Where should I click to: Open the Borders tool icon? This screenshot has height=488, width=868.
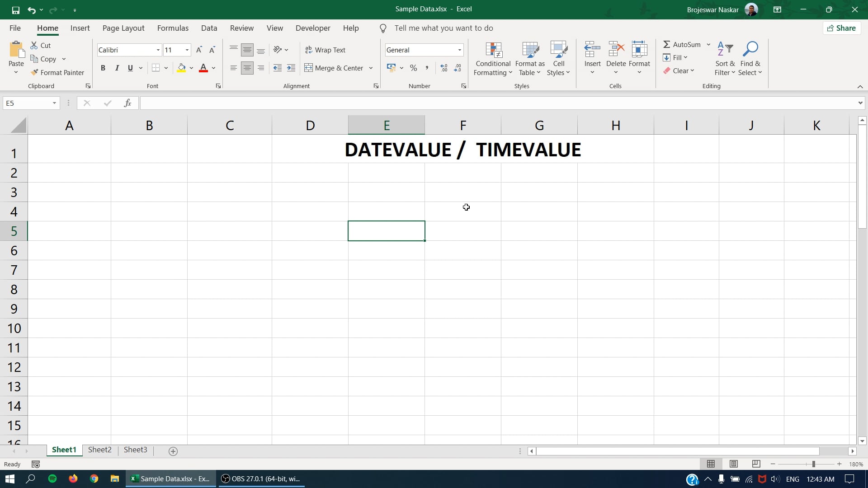pos(156,68)
